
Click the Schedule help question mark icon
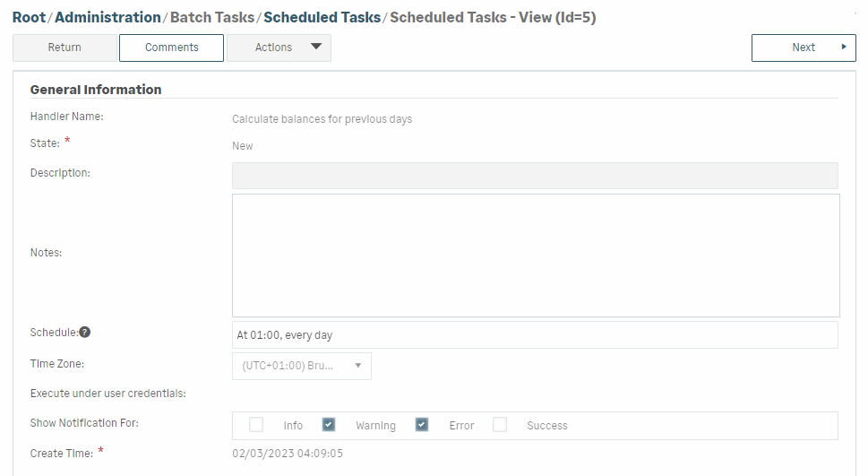coord(85,333)
